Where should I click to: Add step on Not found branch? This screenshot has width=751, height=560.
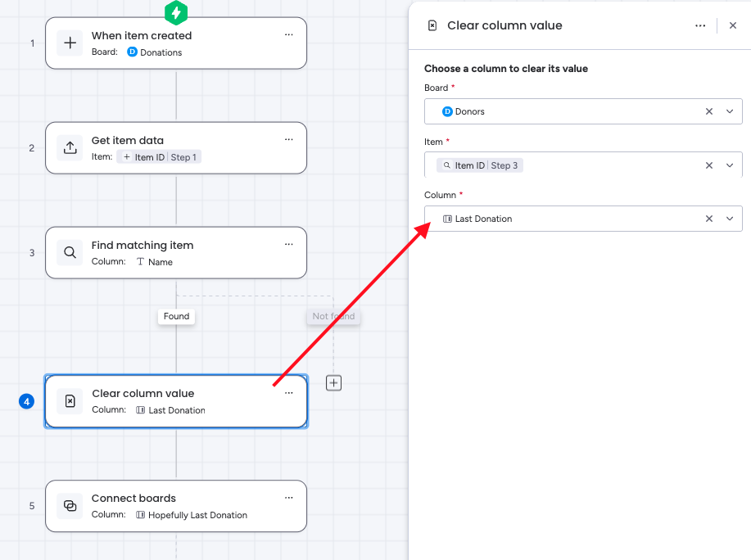coord(333,382)
